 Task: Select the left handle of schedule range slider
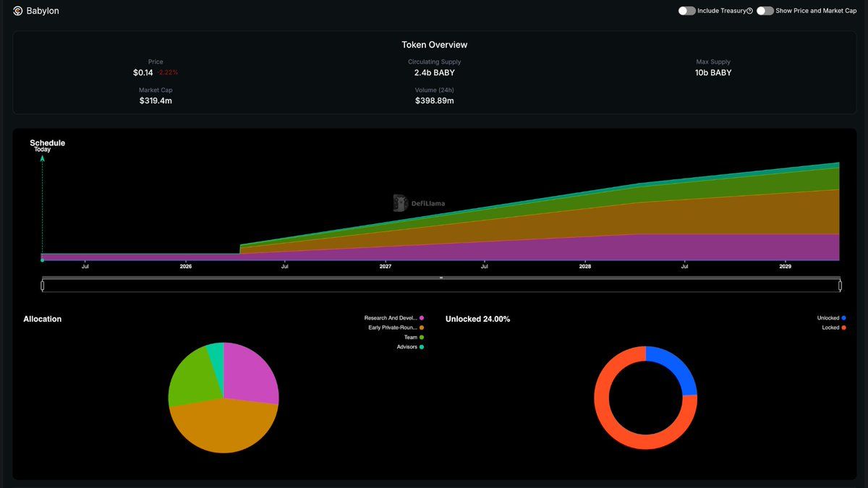pos(43,286)
